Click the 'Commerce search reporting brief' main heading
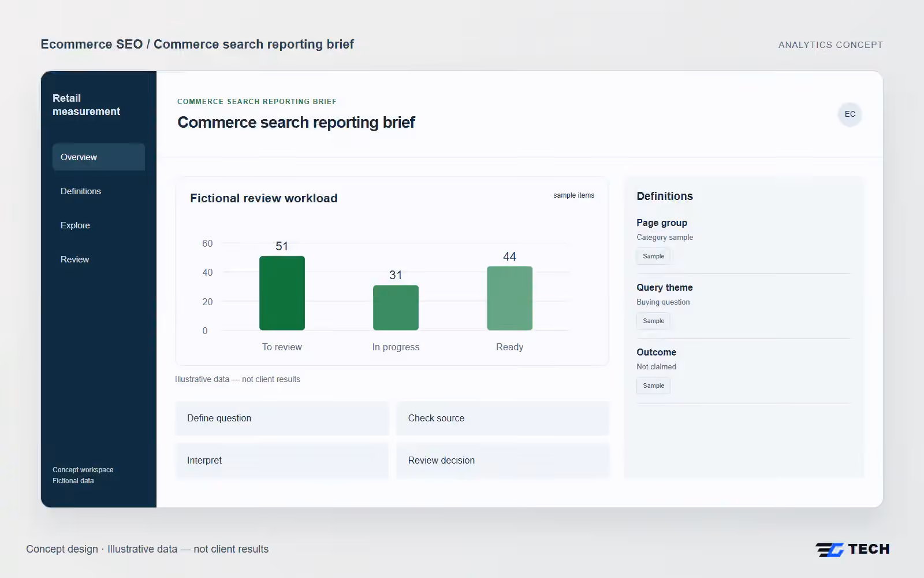Image resolution: width=924 pixels, height=578 pixels. [x=296, y=123]
